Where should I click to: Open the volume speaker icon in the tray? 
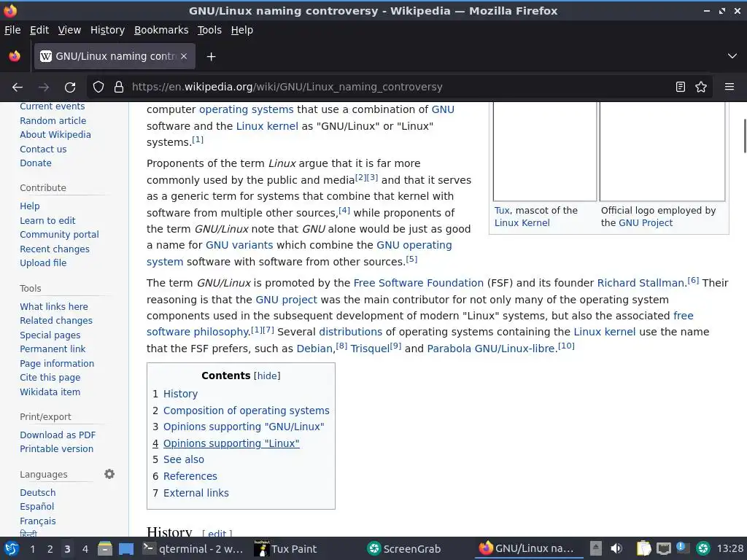click(x=616, y=548)
